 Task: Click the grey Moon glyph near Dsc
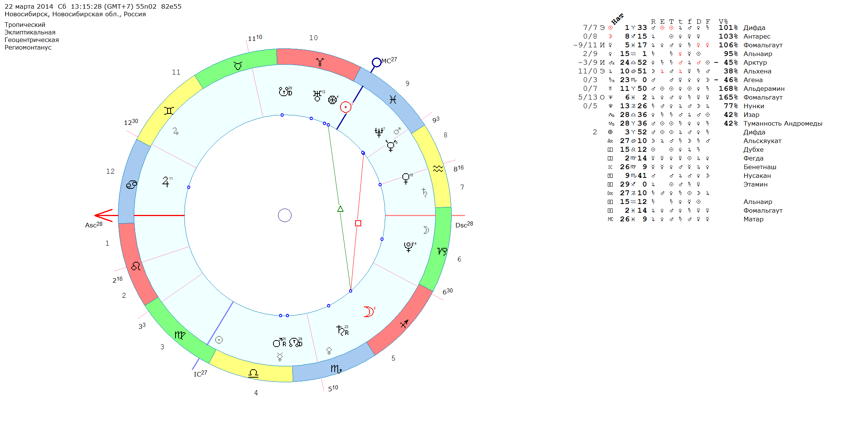tap(426, 230)
